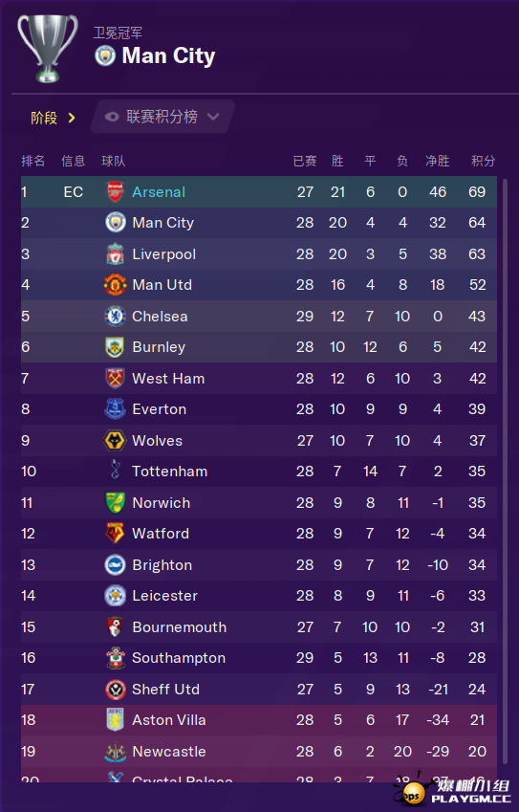Click the Man City header badge
This screenshot has width=519, height=812.
[105, 55]
